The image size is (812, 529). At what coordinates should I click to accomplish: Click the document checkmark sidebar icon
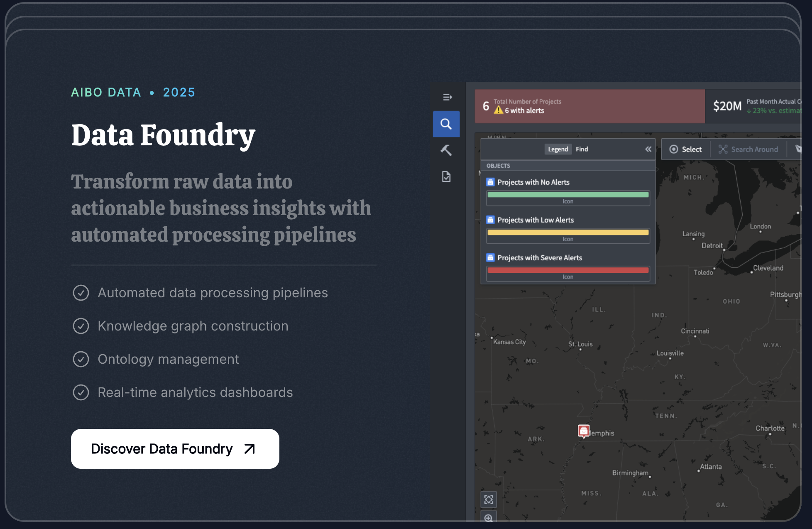446,177
